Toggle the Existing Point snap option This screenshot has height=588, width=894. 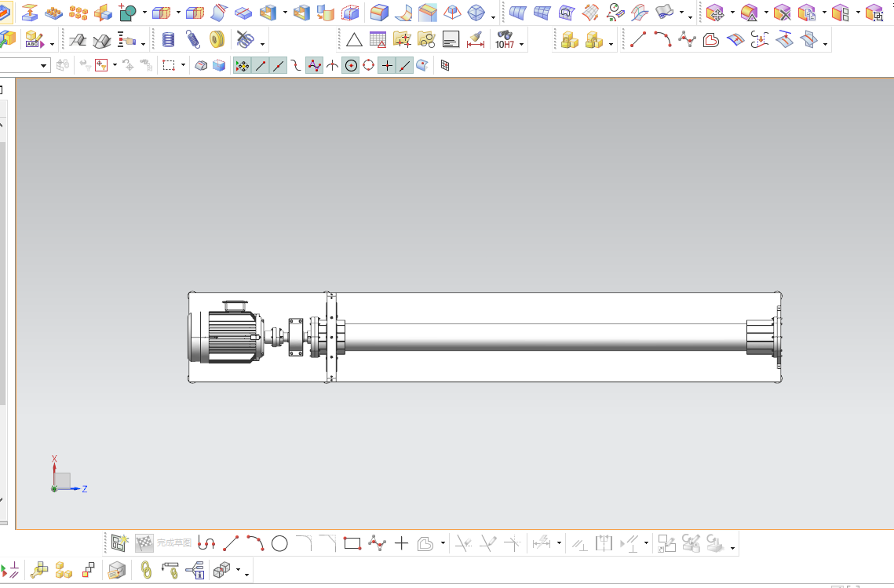[x=387, y=66]
